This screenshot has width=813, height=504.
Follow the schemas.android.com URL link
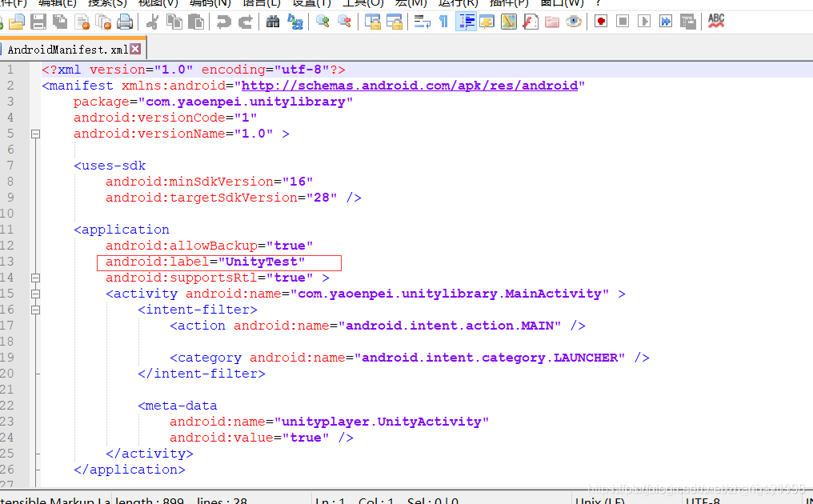pyautogui.click(x=410, y=86)
